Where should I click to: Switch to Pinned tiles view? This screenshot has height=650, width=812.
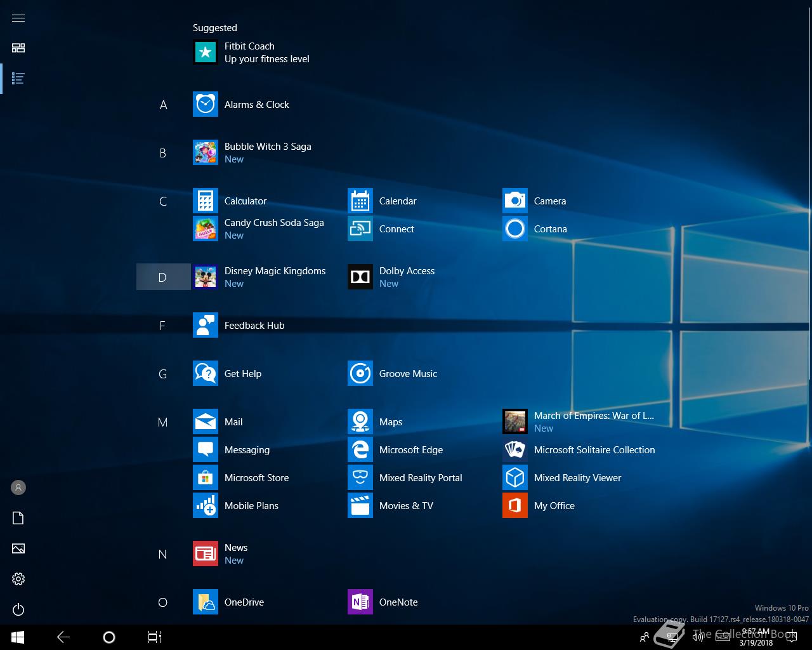click(x=18, y=48)
